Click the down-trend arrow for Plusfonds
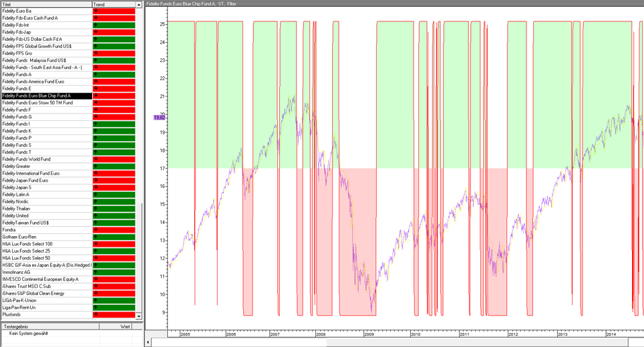644x347 pixels. pos(96,314)
